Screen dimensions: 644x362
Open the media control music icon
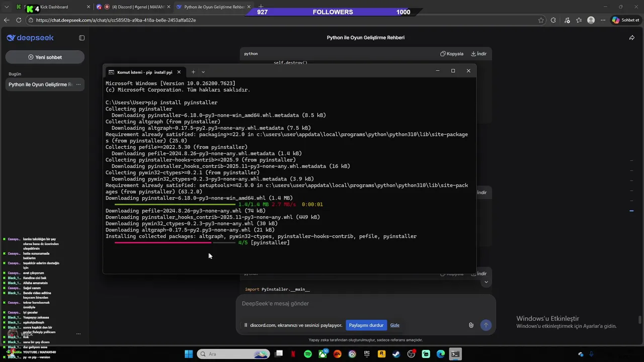tap(567, 20)
